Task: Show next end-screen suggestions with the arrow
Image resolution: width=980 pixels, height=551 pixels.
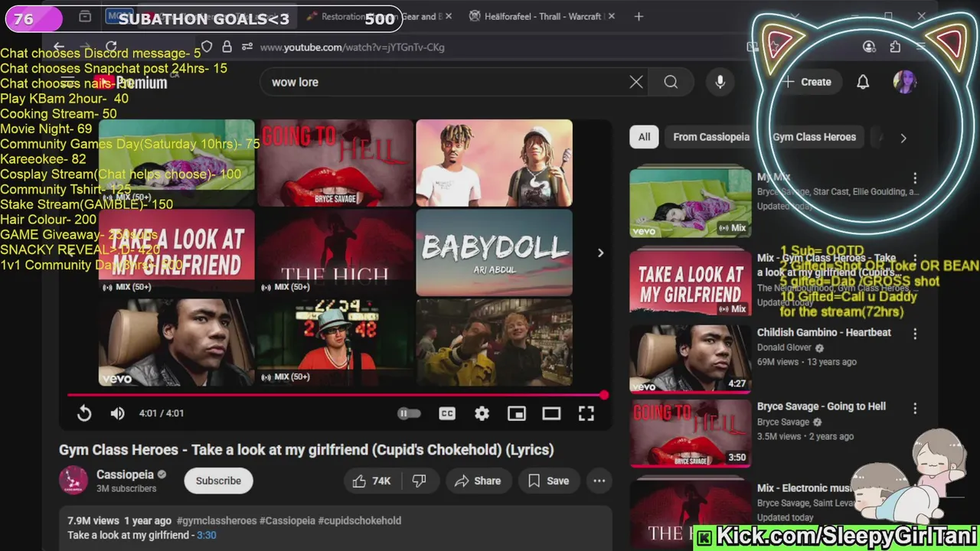Action: [x=600, y=253]
